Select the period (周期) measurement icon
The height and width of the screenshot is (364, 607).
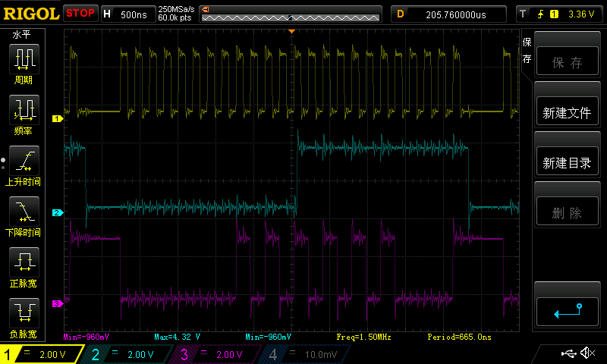coord(24,59)
